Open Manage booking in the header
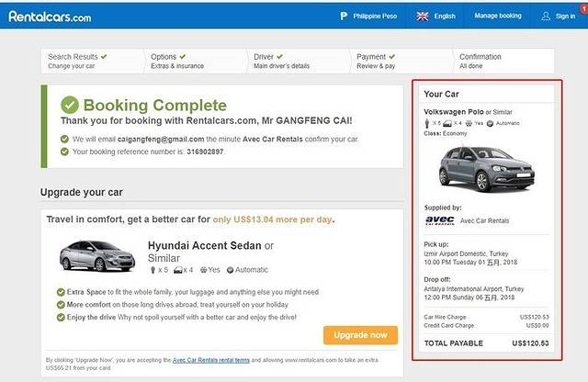The image size is (588, 382). pyautogui.click(x=497, y=16)
